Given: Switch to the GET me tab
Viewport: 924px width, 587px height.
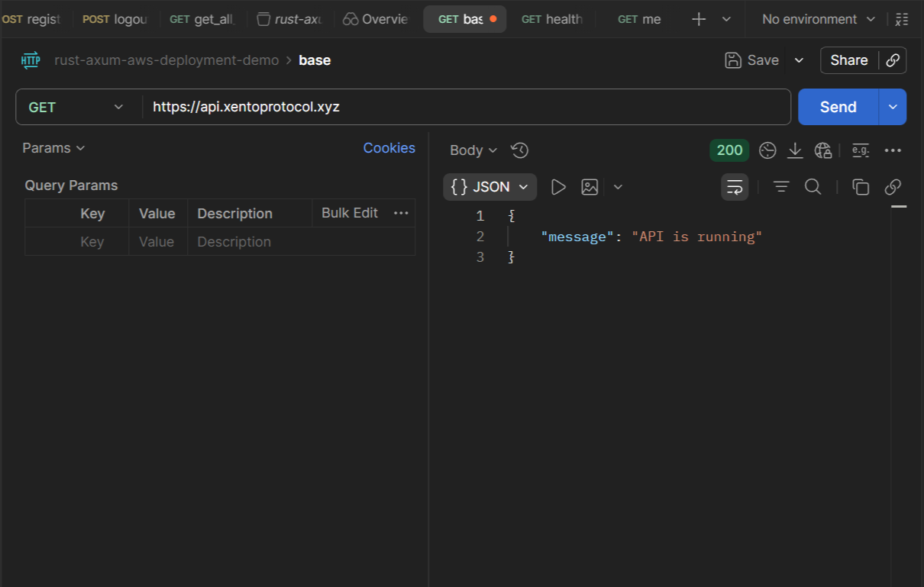Looking at the screenshot, I should pyautogui.click(x=639, y=19).
